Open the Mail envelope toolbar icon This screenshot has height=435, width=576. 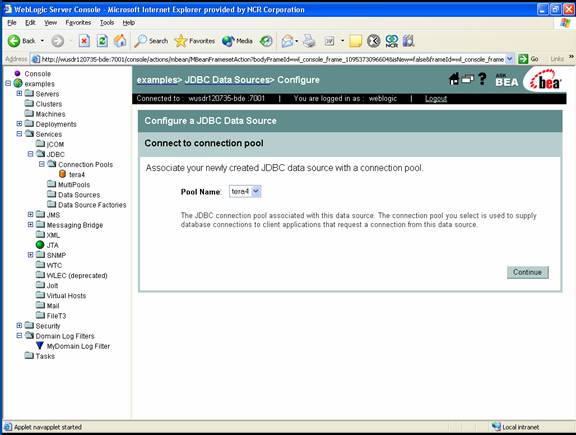tap(287, 41)
